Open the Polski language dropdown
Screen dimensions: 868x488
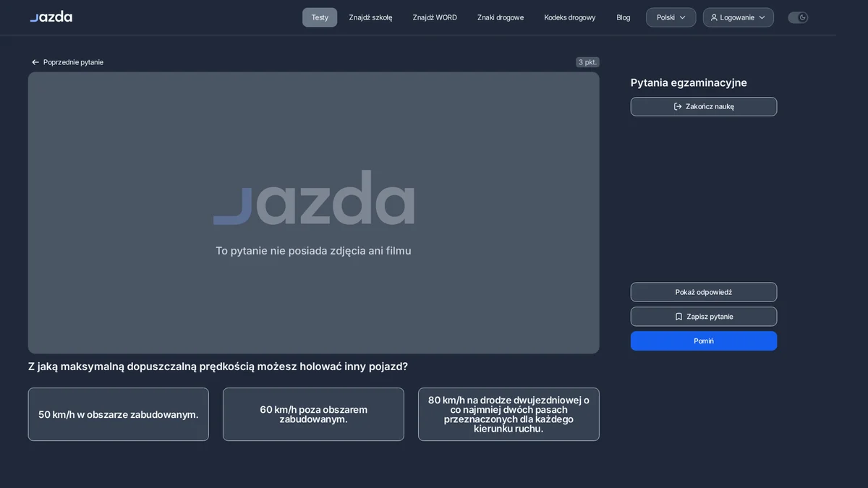pyautogui.click(x=671, y=17)
